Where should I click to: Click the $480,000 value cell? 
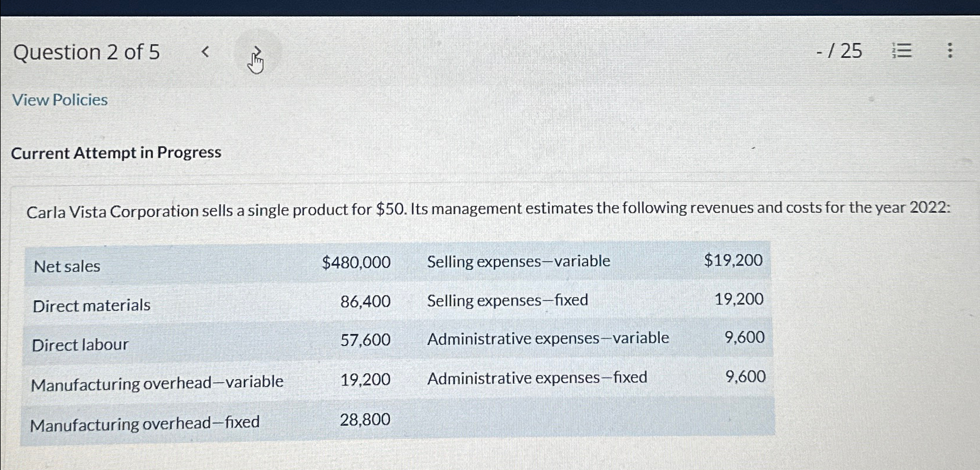(x=355, y=262)
